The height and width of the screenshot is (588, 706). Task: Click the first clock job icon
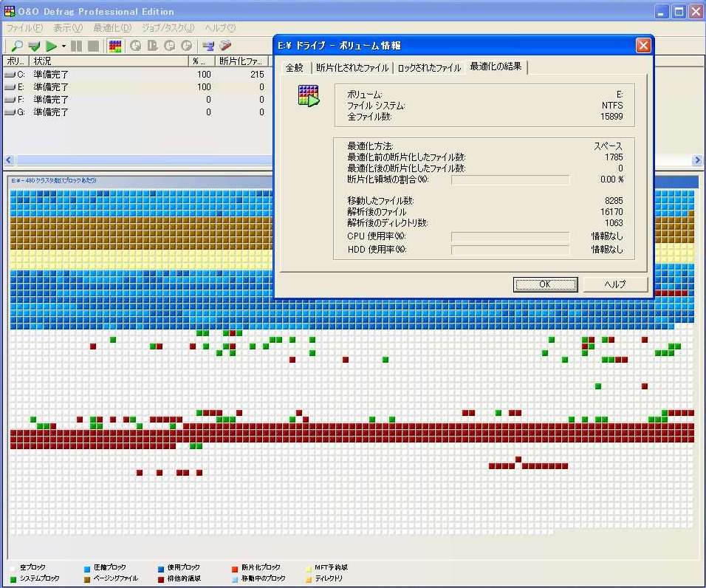click(135, 46)
